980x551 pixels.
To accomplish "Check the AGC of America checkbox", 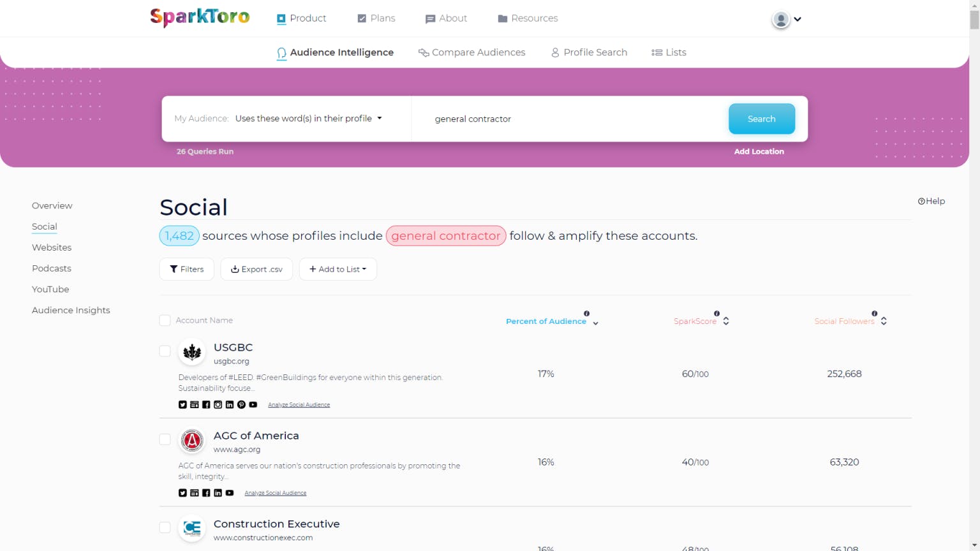I will coord(165,439).
